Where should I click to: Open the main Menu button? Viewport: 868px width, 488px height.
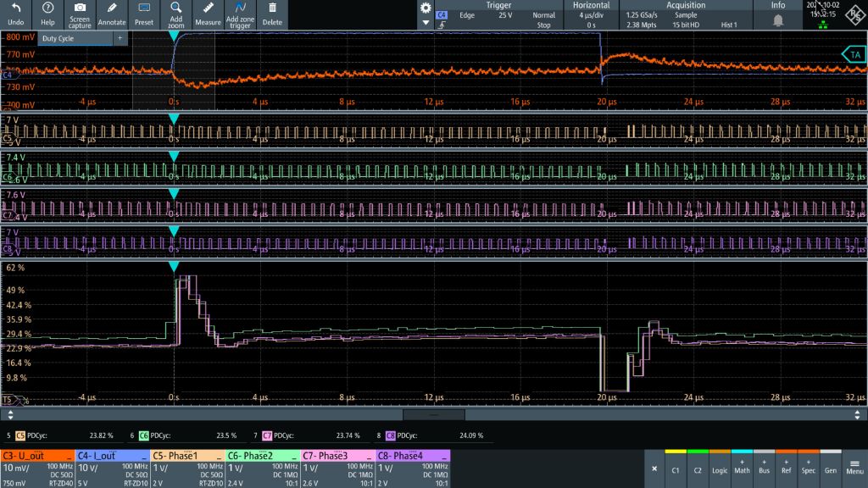[x=854, y=464]
